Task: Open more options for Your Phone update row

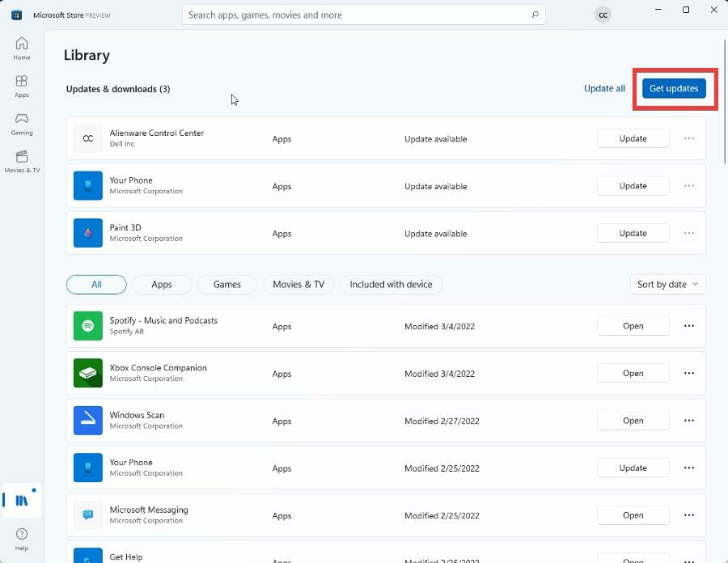Action: coord(689,186)
